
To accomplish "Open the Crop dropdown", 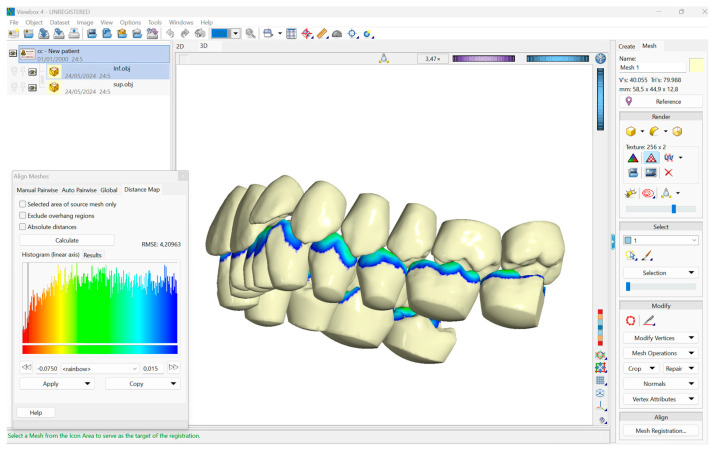I will pos(641,369).
